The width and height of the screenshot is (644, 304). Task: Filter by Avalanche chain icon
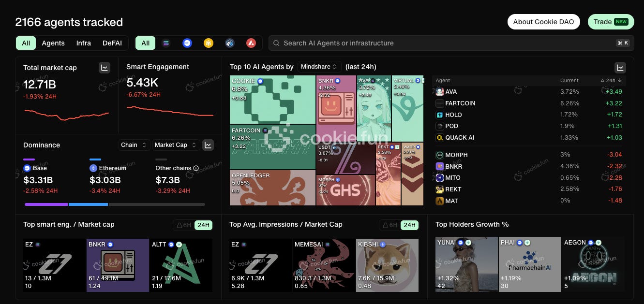click(x=251, y=43)
